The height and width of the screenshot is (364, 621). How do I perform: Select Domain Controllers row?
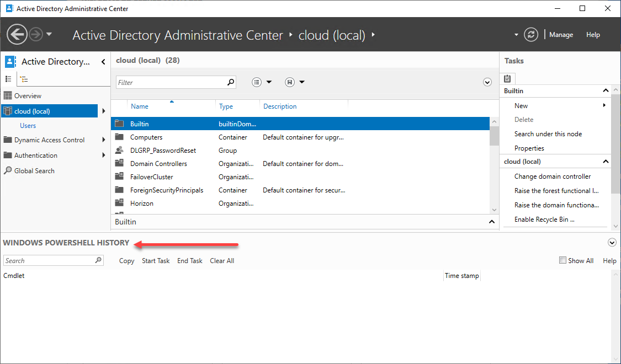coord(300,163)
